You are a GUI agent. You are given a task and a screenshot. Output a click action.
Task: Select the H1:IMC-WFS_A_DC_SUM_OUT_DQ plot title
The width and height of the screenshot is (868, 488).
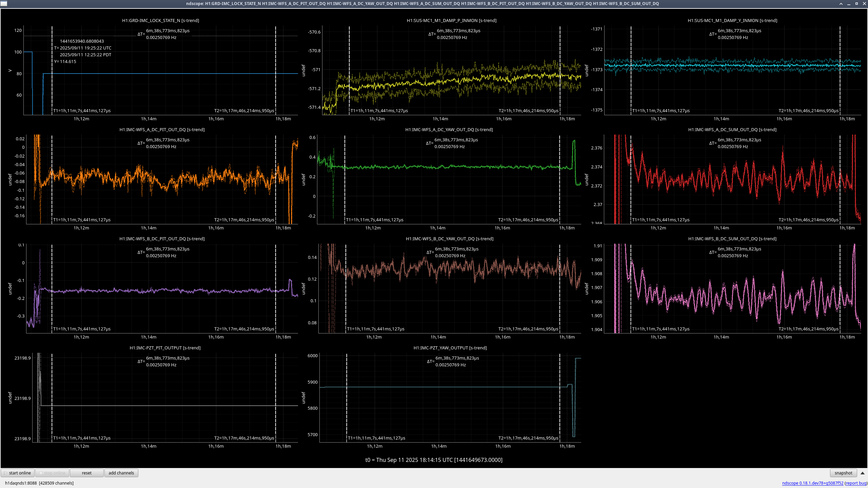pos(732,129)
